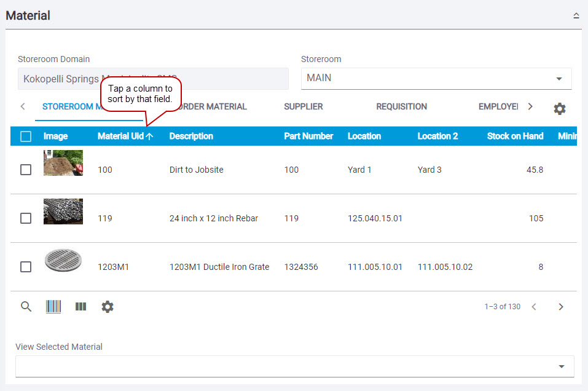Check the box for Dirt to Jobsite
Screen dimensions: 588x391
(x=26, y=170)
